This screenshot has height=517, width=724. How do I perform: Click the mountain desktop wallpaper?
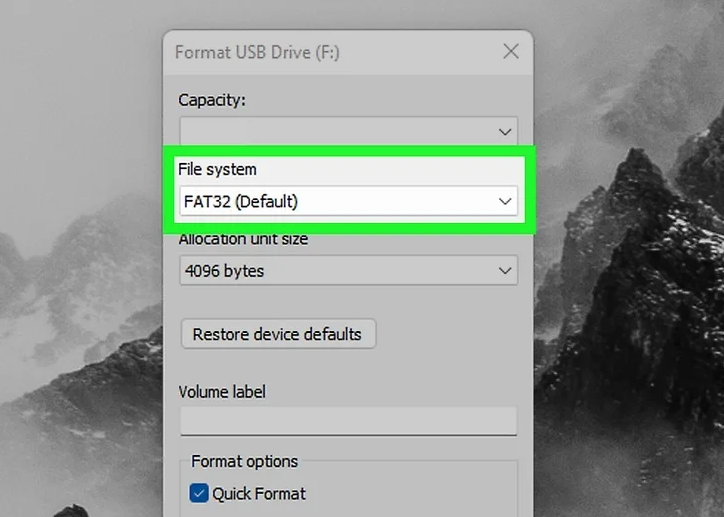tap(630, 300)
